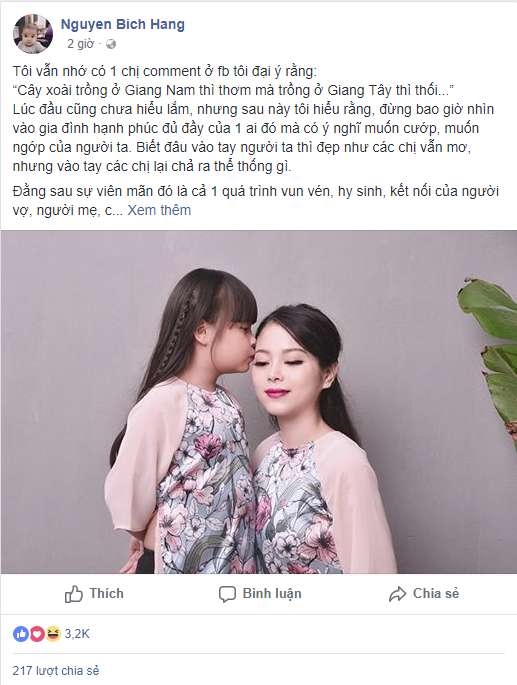Image resolution: width=517 pixels, height=685 pixels.
Task: View the '217 lượt chia sẻ' shares
Action: (x=56, y=671)
